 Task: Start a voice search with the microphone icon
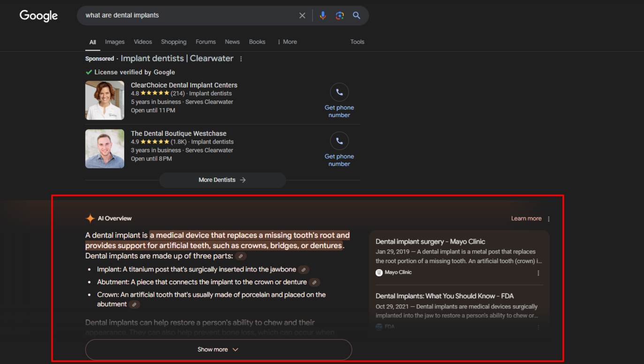[323, 15]
